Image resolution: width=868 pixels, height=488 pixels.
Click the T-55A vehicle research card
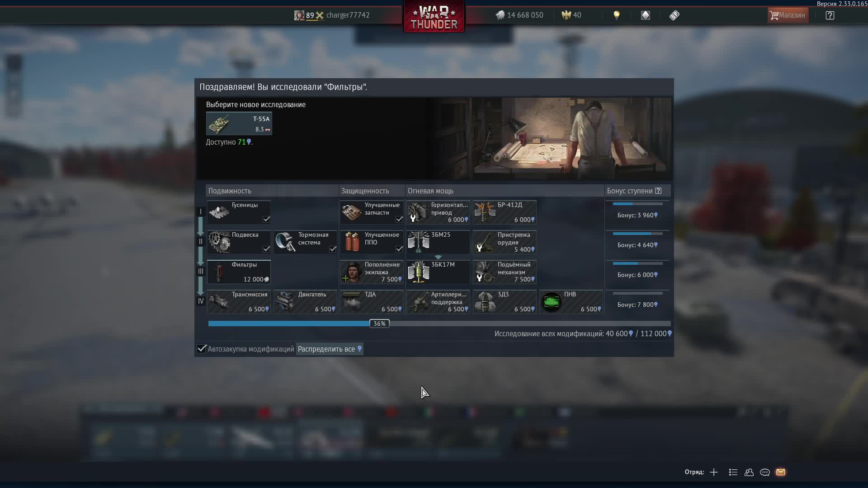tap(239, 123)
